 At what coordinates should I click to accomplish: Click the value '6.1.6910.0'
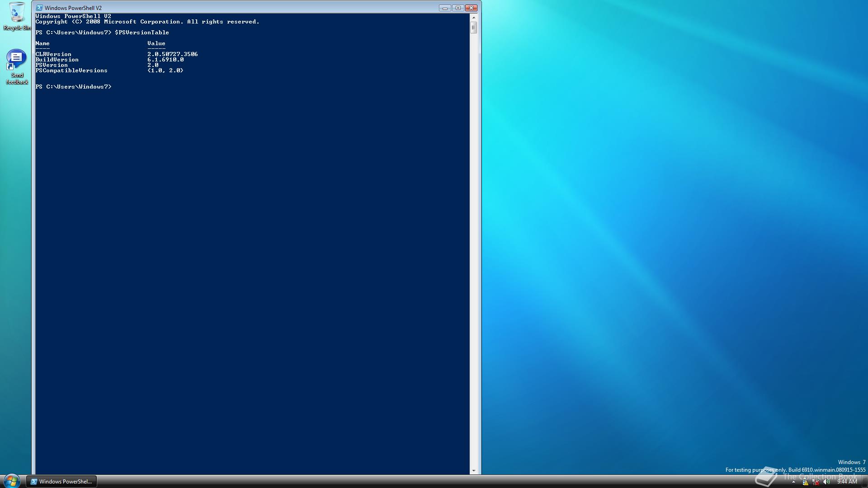pyautogui.click(x=165, y=60)
